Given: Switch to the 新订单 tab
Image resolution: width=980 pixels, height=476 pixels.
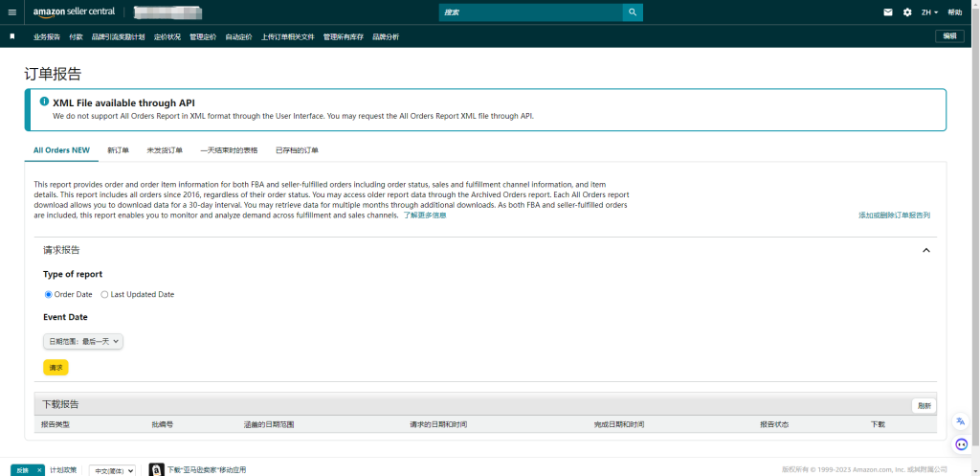Looking at the screenshot, I should pyautogui.click(x=118, y=150).
